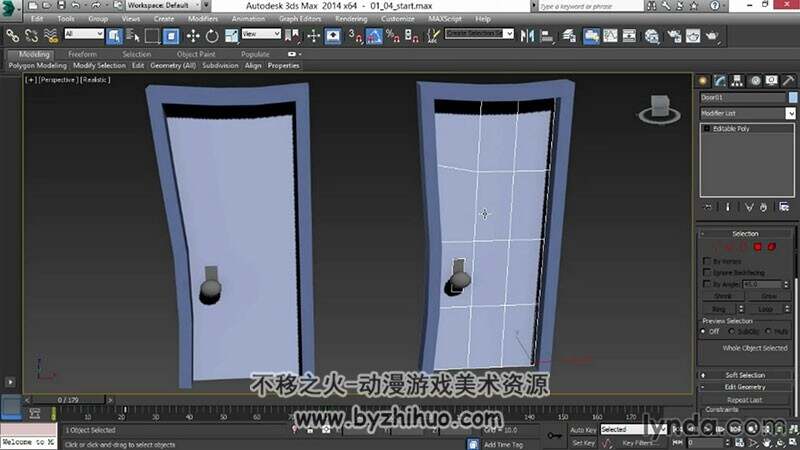Click the Align tool icon
Viewport: 800px width, 450px height.
[546, 36]
